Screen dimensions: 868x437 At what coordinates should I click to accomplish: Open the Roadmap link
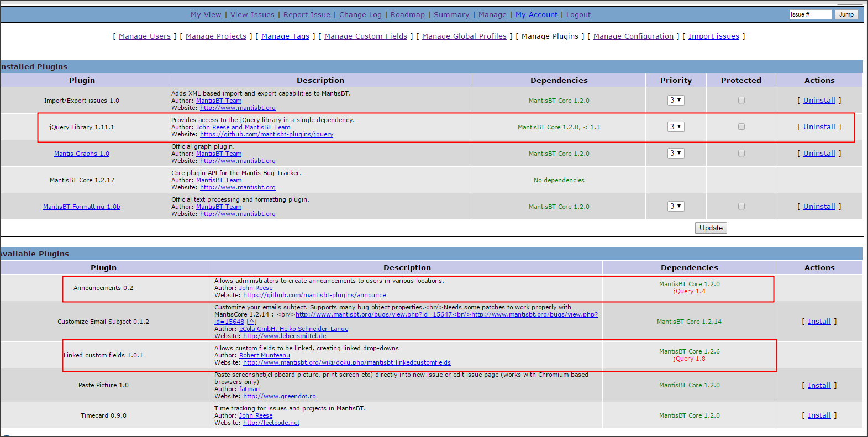(x=408, y=15)
